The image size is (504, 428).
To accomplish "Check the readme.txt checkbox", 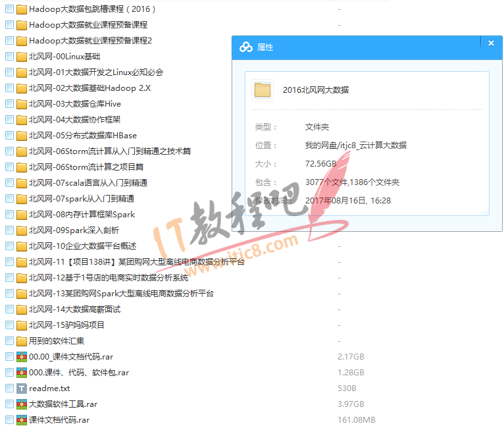I will coord(10,388).
